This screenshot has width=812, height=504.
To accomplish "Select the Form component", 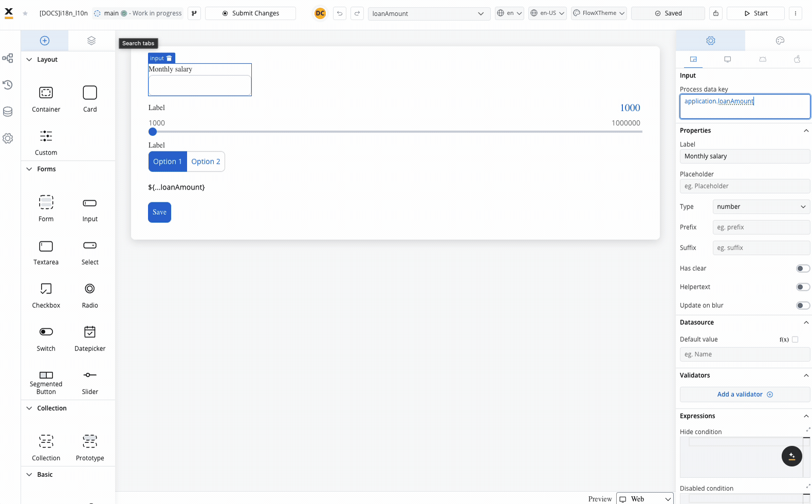I will [x=46, y=208].
